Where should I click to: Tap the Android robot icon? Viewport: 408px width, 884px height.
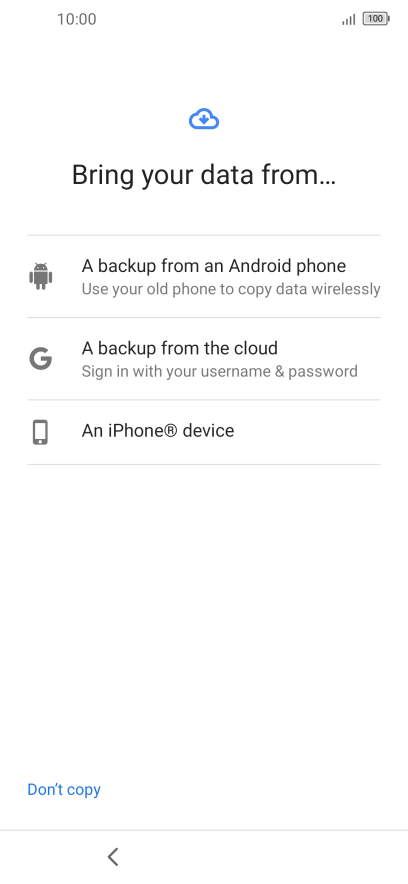tap(41, 276)
